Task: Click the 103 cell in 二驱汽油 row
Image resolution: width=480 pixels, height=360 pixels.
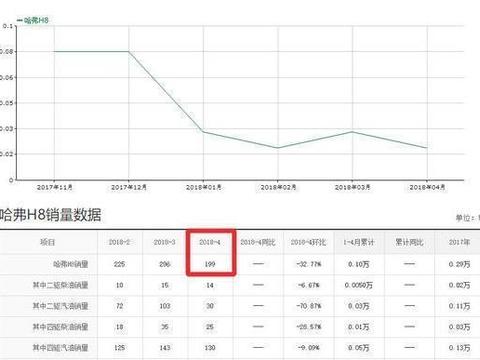Action: point(165,306)
